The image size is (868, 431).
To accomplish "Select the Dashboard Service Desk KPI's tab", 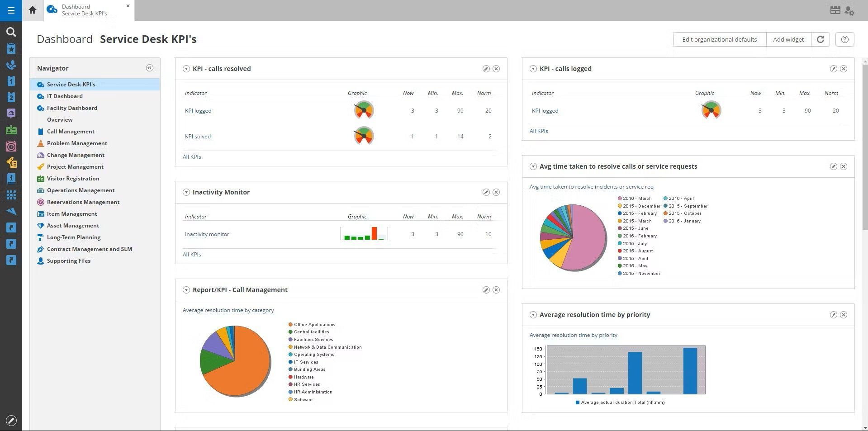I will coord(81,9).
